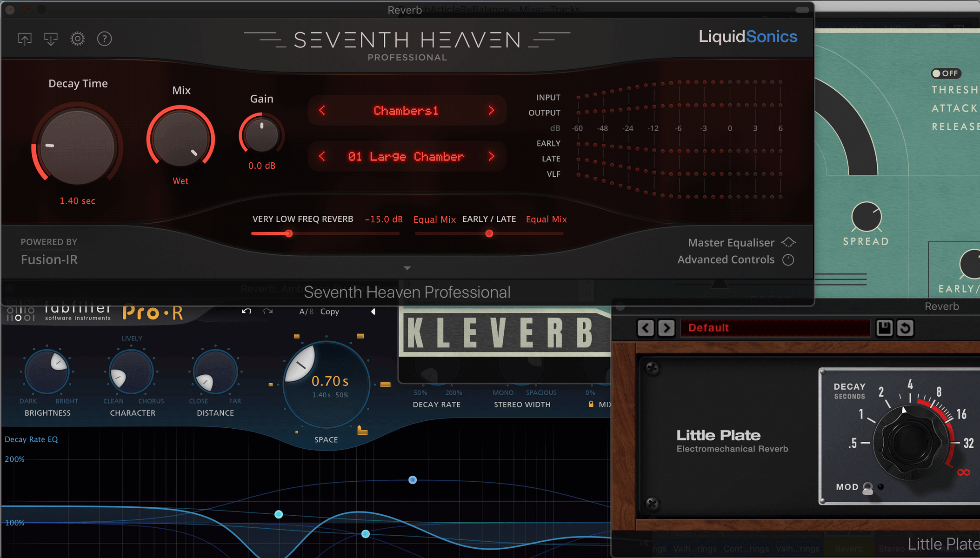Screen dimensions: 980x558
Task: Click the download/import icon in toolbar
Action: pyautogui.click(x=51, y=39)
